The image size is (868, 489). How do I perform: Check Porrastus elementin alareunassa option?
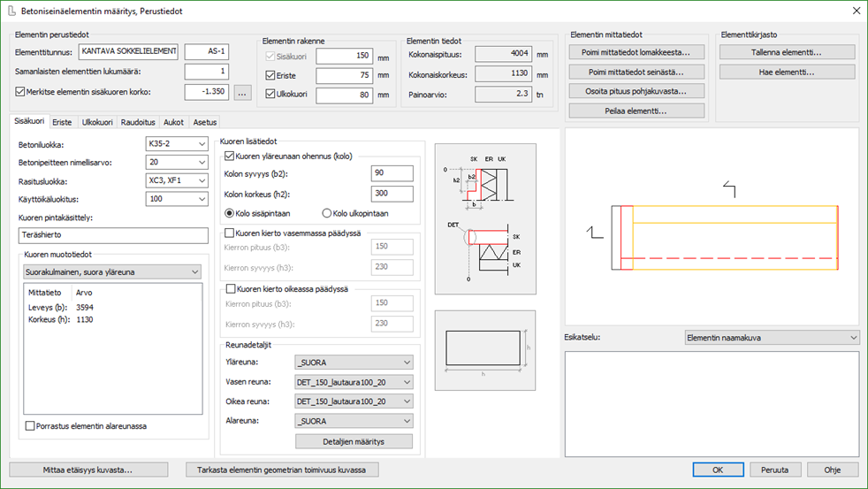pos(31,426)
